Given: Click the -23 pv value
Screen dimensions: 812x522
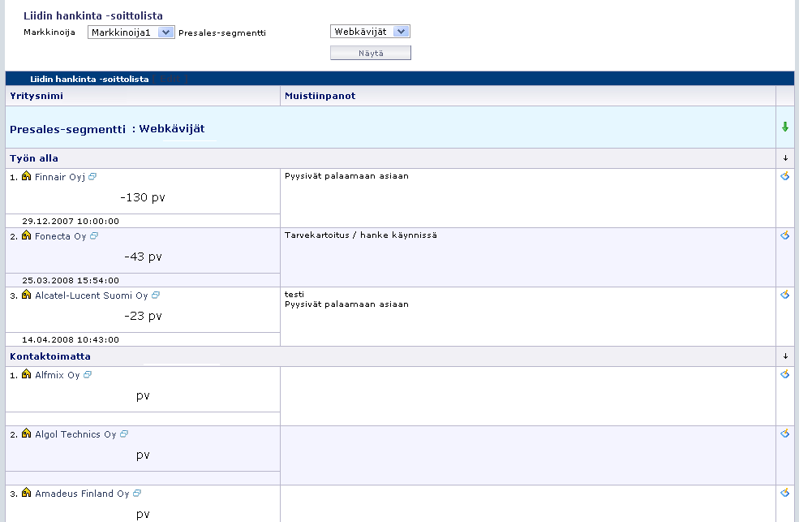Looking at the screenshot, I should tap(143, 316).
